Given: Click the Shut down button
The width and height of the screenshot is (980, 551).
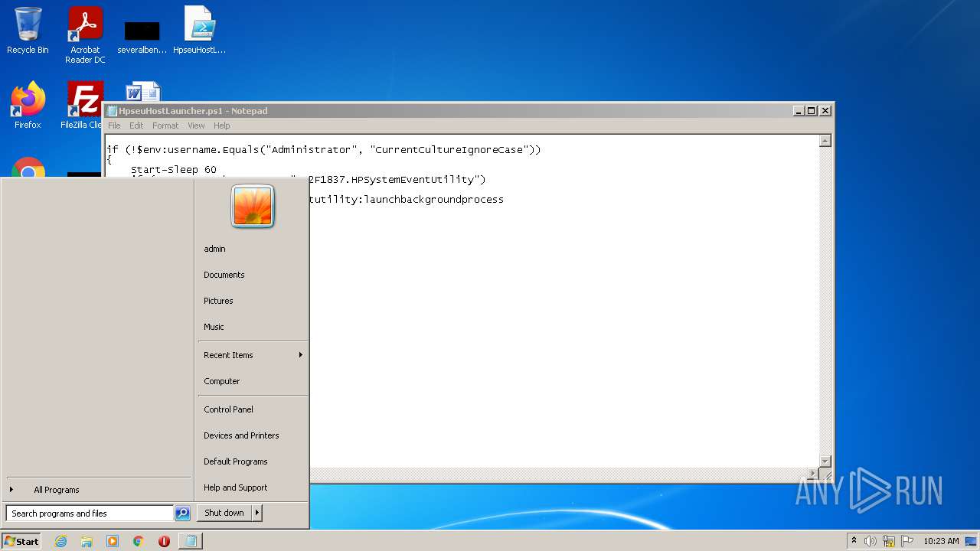Looking at the screenshot, I should click(x=224, y=513).
